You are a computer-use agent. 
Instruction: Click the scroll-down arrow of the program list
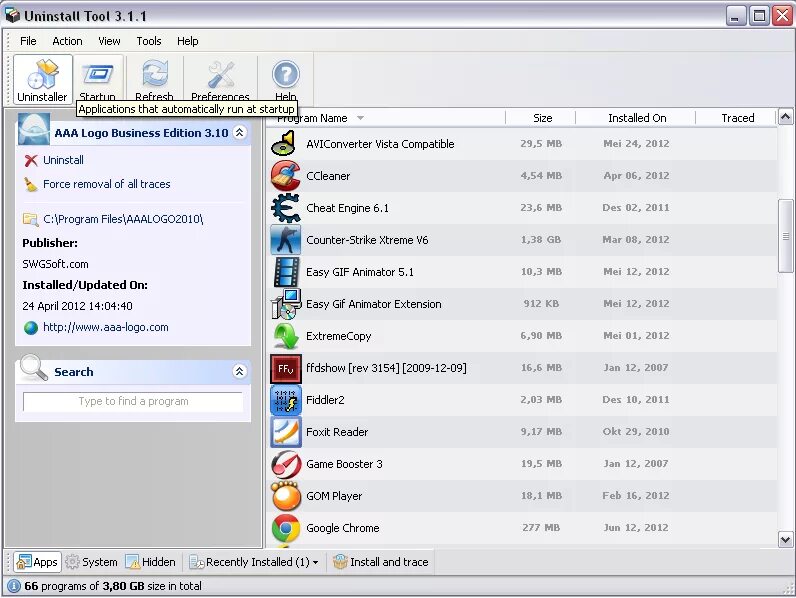pos(785,540)
